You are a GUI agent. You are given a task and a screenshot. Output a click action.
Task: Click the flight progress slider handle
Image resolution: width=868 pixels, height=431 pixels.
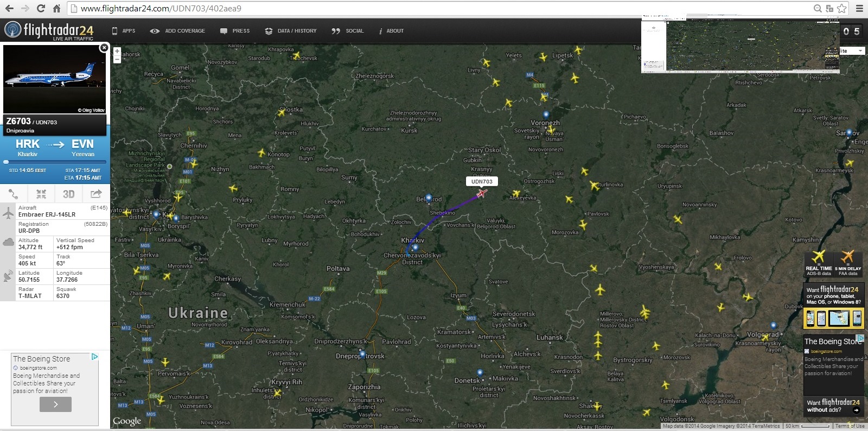(7, 162)
